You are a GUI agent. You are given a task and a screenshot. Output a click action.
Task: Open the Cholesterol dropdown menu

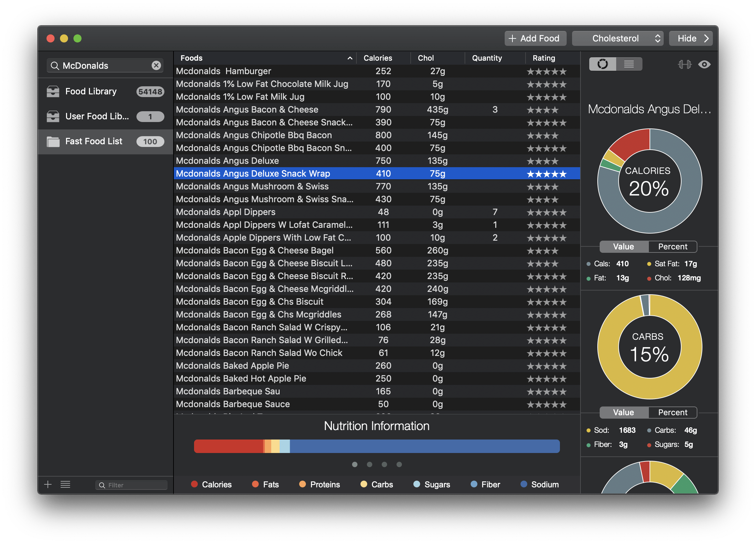pyautogui.click(x=618, y=38)
